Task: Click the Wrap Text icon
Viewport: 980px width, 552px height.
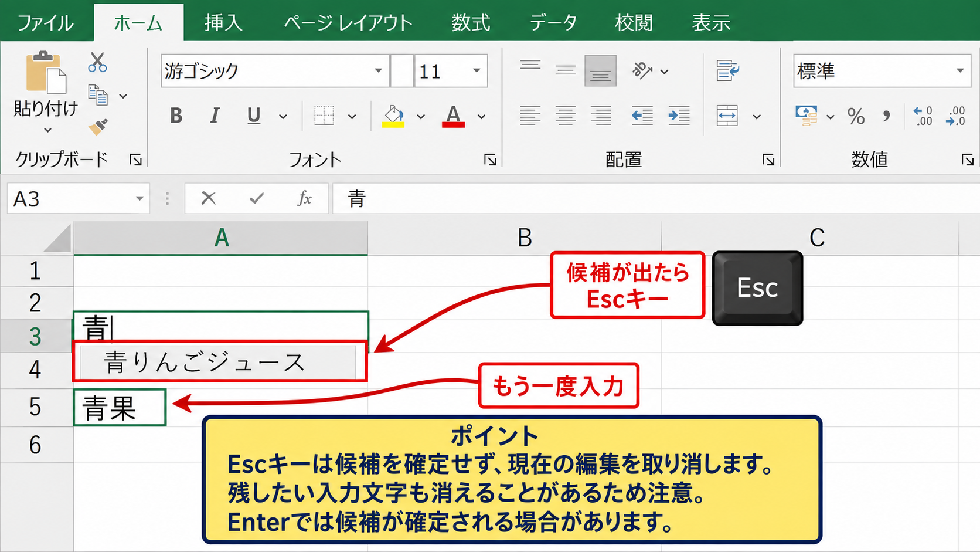Action: pyautogui.click(x=727, y=70)
